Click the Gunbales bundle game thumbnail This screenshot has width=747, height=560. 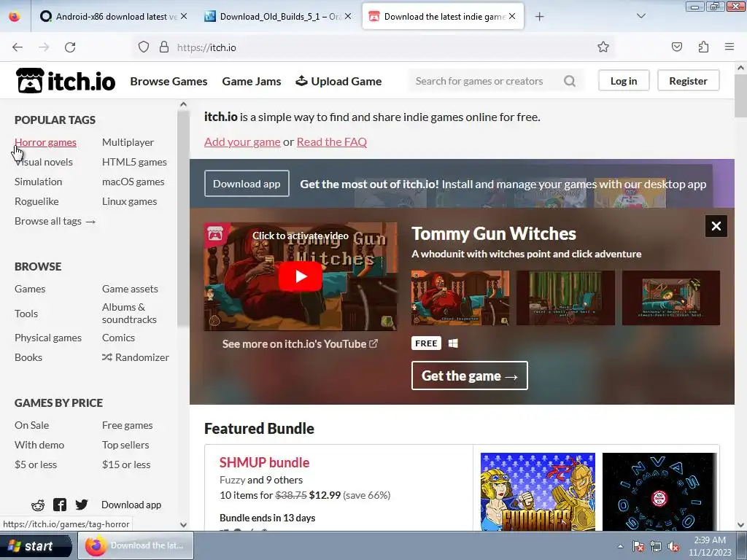[538, 491]
